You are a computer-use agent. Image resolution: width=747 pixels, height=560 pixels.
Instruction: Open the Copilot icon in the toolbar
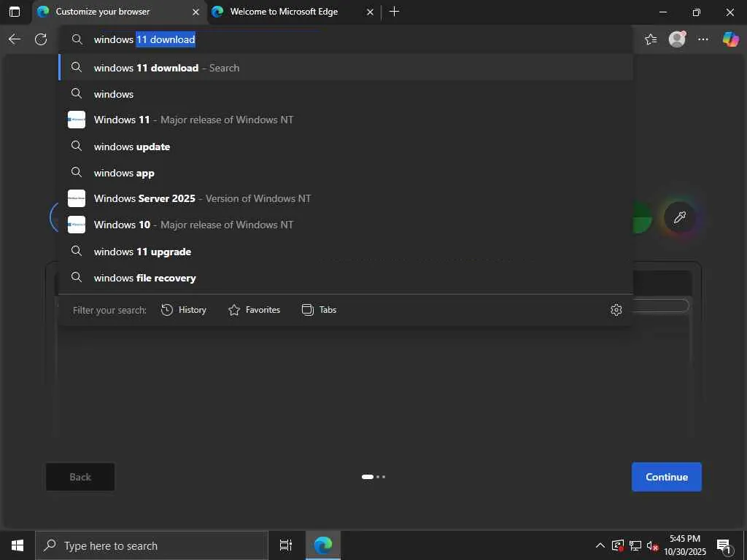(730, 39)
